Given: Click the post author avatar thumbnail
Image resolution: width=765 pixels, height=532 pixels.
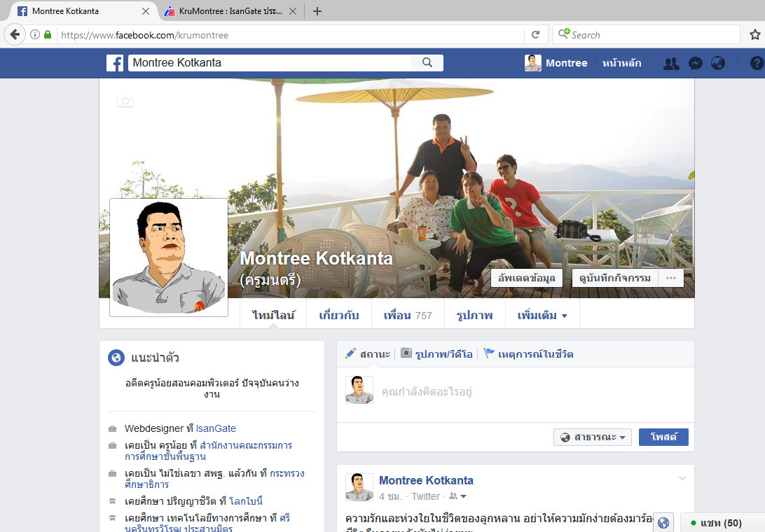Looking at the screenshot, I should [x=359, y=486].
